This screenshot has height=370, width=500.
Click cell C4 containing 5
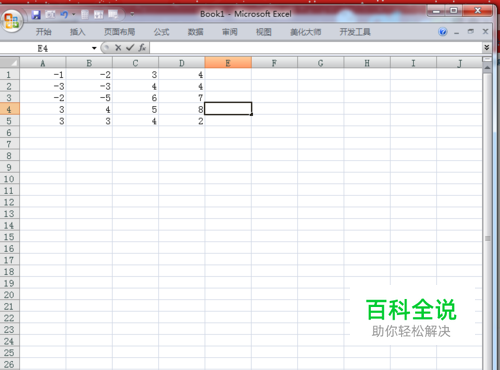(x=135, y=109)
